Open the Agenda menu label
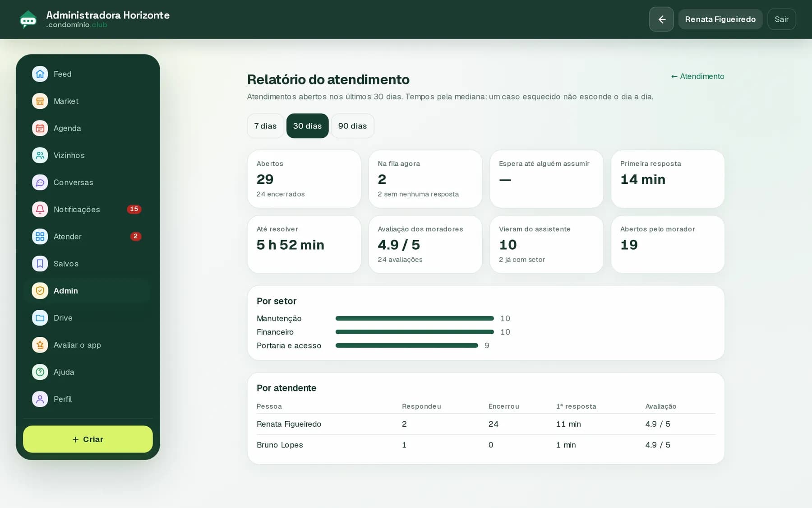 click(x=67, y=128)
